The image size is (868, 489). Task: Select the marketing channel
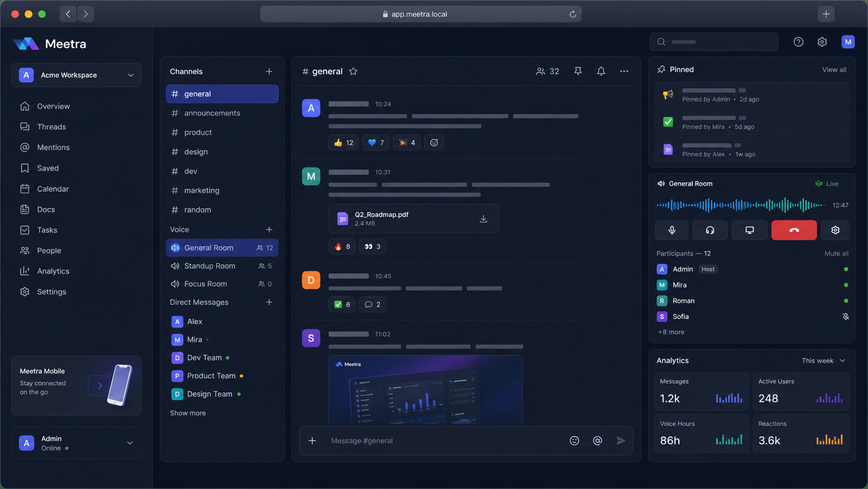222,190
